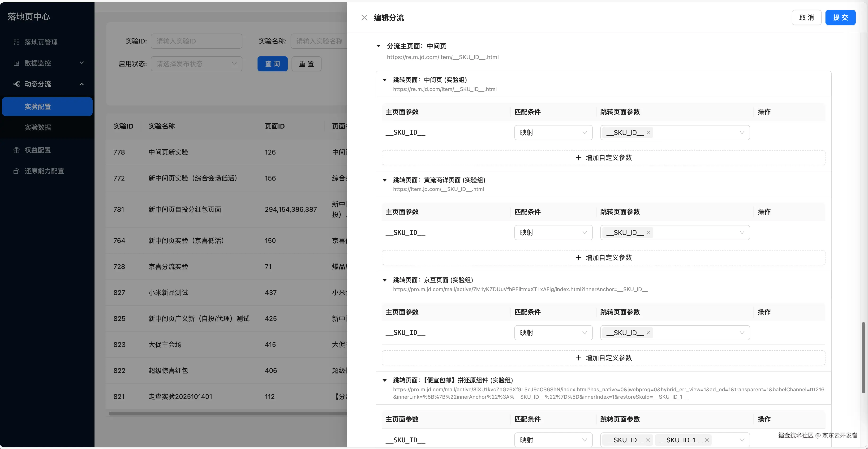
Task: Open the first 映射 match-condition dropdown
Action: [553, 133]
